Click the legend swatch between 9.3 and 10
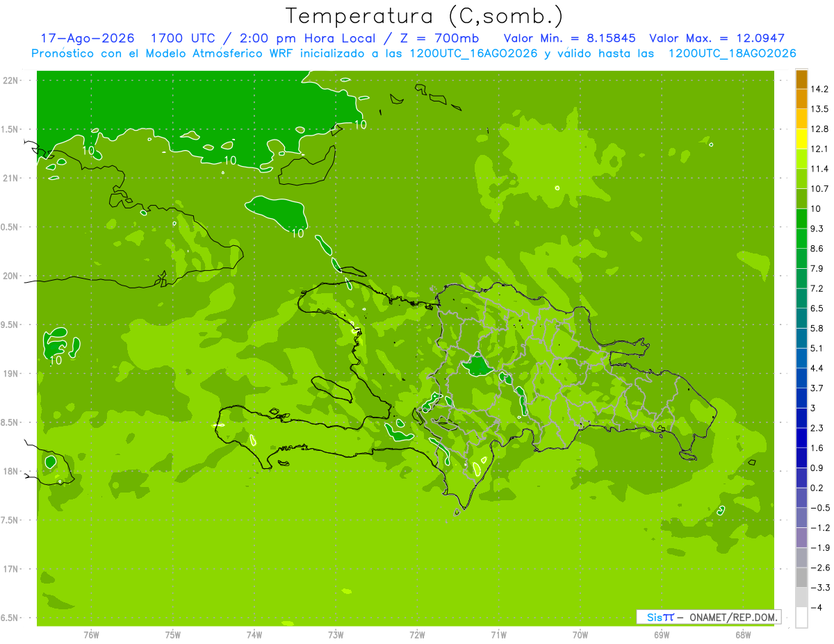Image resolution: width=834 pixels, height=644 pixels. click(x=801, y=218)
